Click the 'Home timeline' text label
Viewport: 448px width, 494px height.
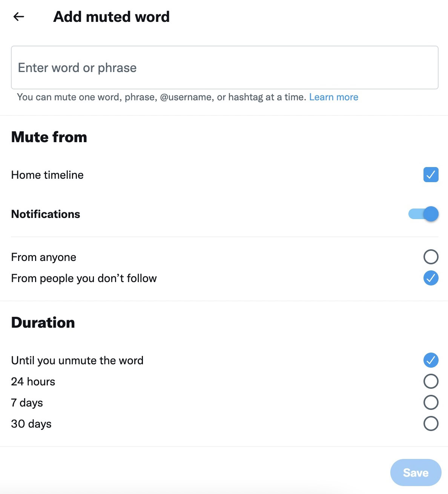[x=47, y=175]
